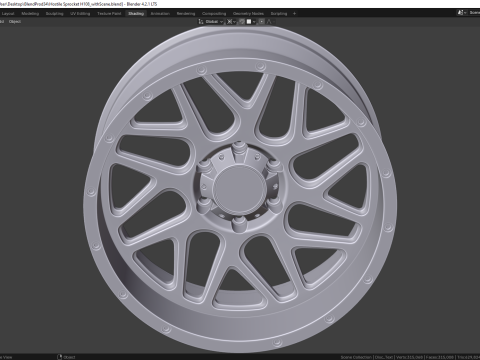Open the Animation workspace tab

coord(160,14)
